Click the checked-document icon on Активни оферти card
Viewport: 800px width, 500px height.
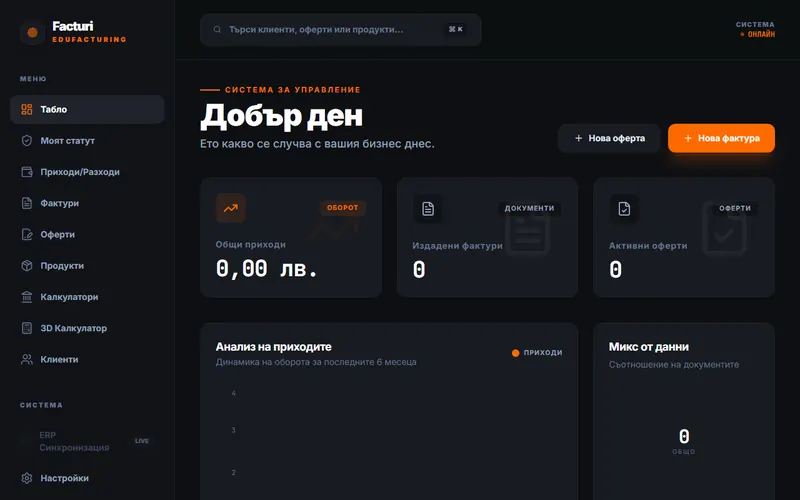pos(624,209)
